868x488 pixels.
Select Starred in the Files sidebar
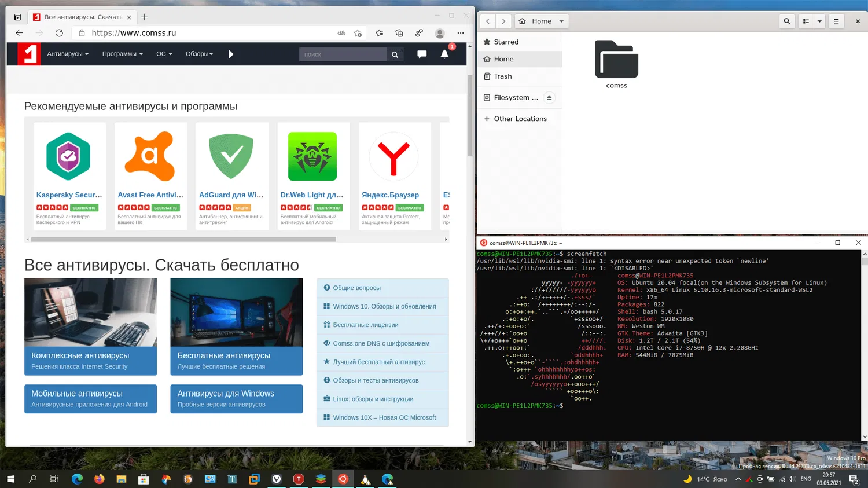(519, 42)
